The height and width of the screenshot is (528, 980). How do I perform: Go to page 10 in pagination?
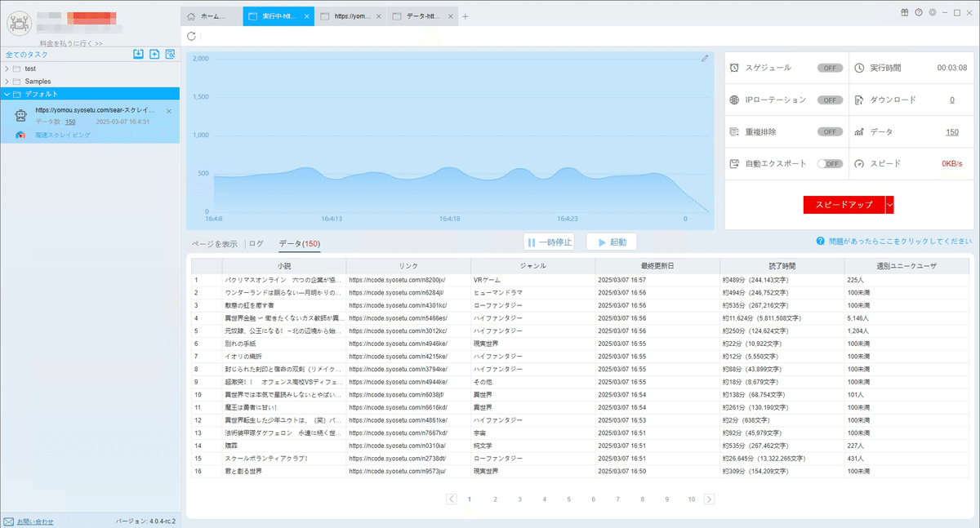[x=692, y=499]
